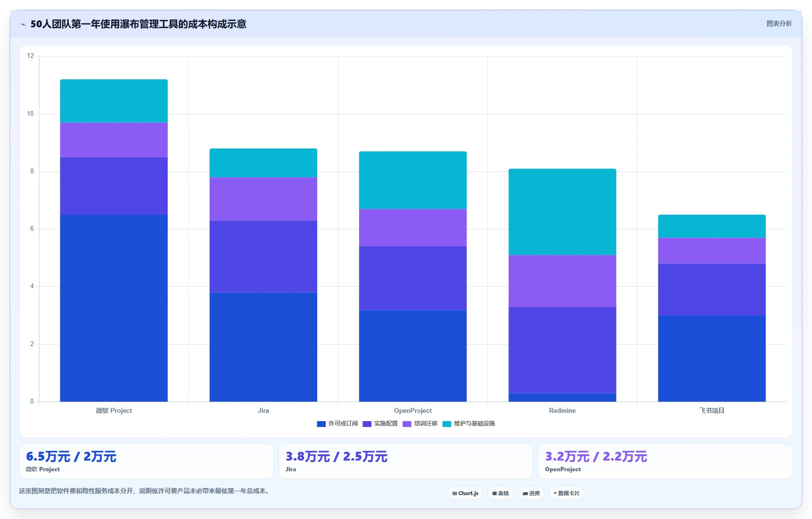The height and width of the screenshot is (519, 812).
Task: Click OpenProject's 实施配置 bar segment
Action: click(413, 278)
